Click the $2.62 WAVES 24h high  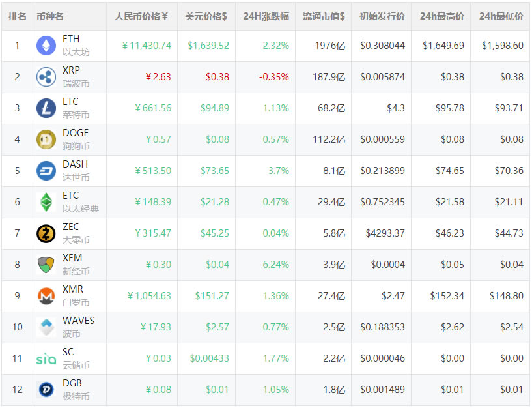pyautogui.click(x=453, y=327)
